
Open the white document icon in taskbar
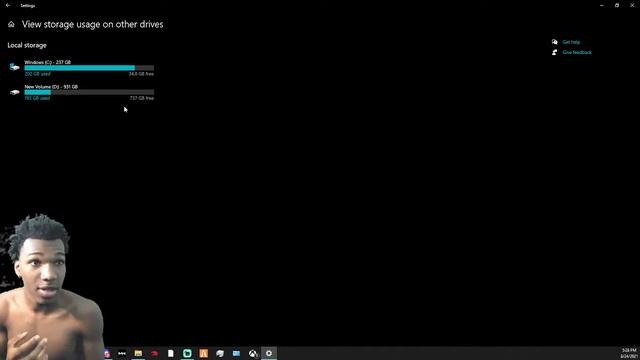[171, 353]
